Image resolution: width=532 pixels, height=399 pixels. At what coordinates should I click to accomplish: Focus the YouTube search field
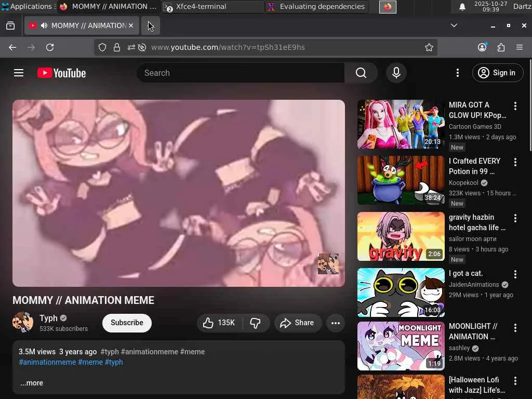point(240,73)
